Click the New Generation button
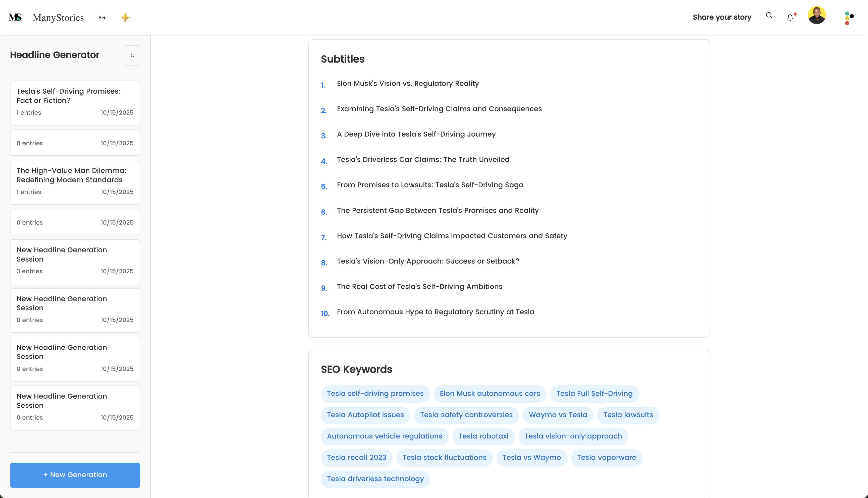This screenshot has width=868, height=498. [75, 475]
